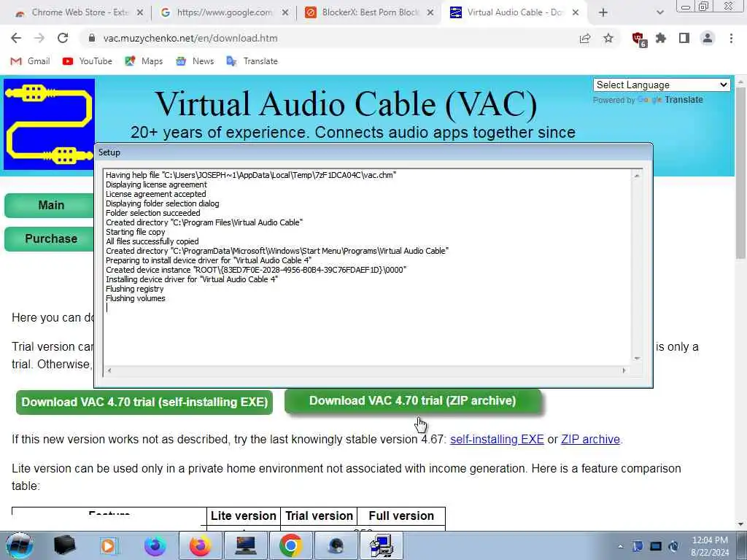The image size is (747, 560).
Task: Show hidden system tray icons
Action: (620, 546)
